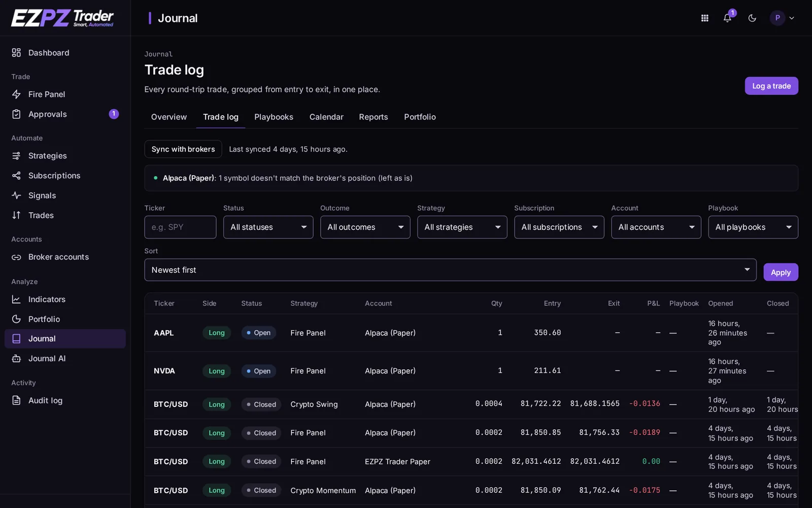Viewport: 812px width, 508px height.
Task: Click the AAPL ticker row cell
Action: [163, 333]
